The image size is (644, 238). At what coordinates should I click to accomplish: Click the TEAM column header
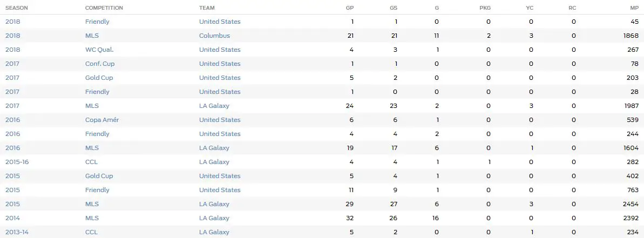[x=207, y=8]
